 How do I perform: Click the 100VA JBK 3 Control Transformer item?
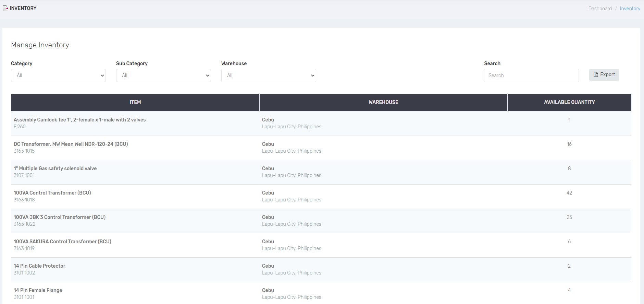tap(60, 217)
